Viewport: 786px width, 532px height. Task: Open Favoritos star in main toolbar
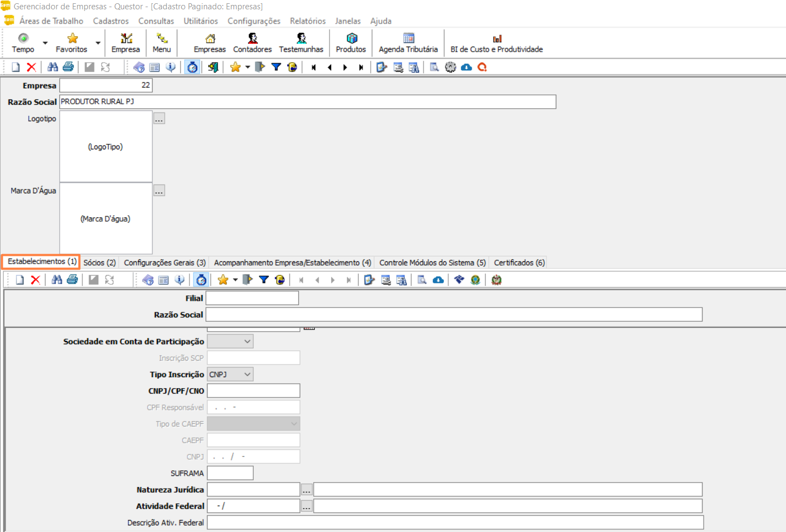(x=71, y=43)
